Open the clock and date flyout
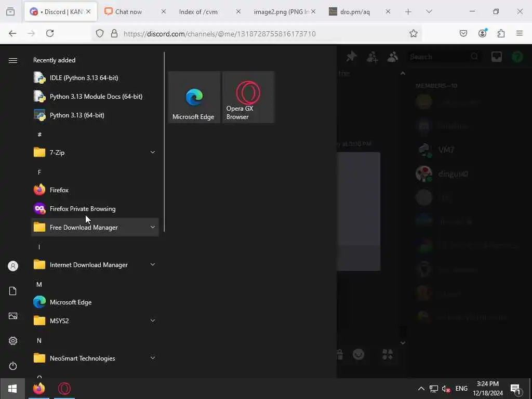This screenshot has width=532, height=399. [x=488, y=389]
